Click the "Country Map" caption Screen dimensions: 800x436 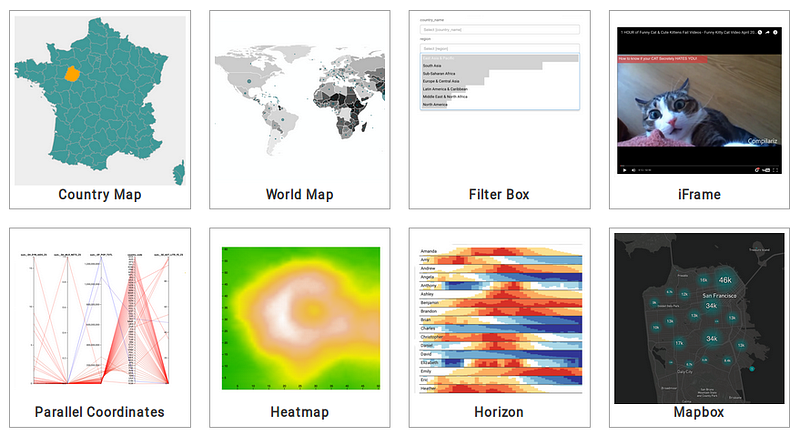[99, 194]
